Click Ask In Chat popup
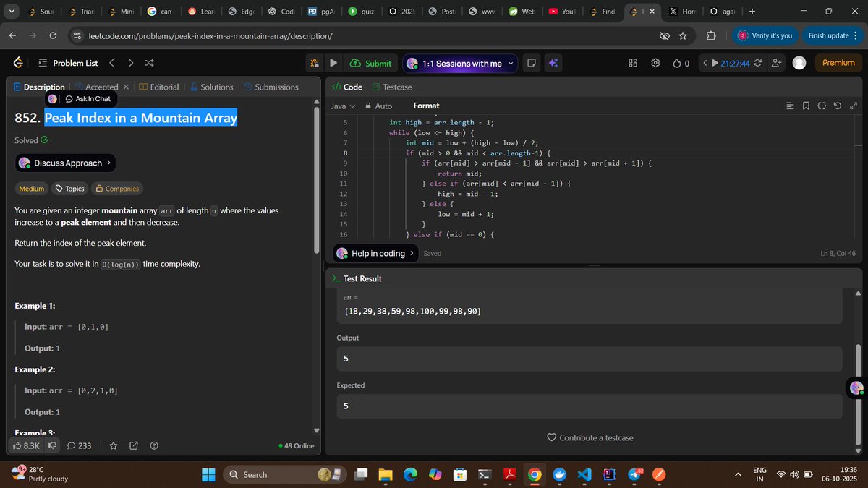 tap(88, 98)
